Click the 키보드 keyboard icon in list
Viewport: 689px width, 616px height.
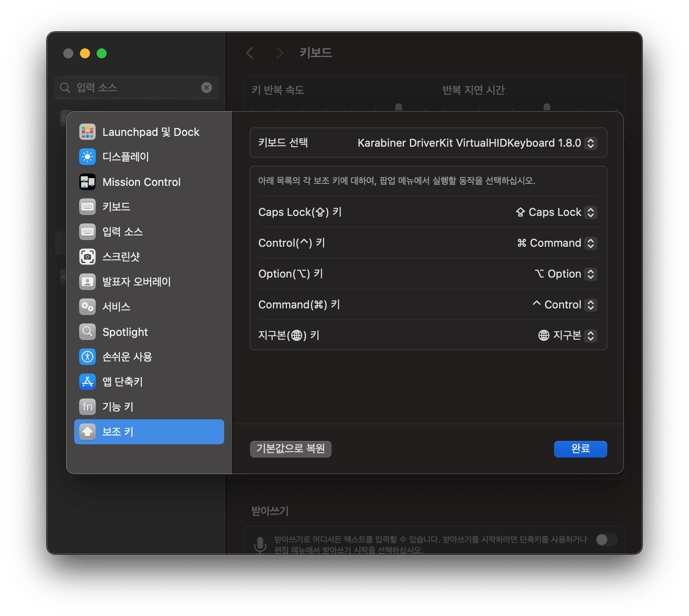coord(87,207)
